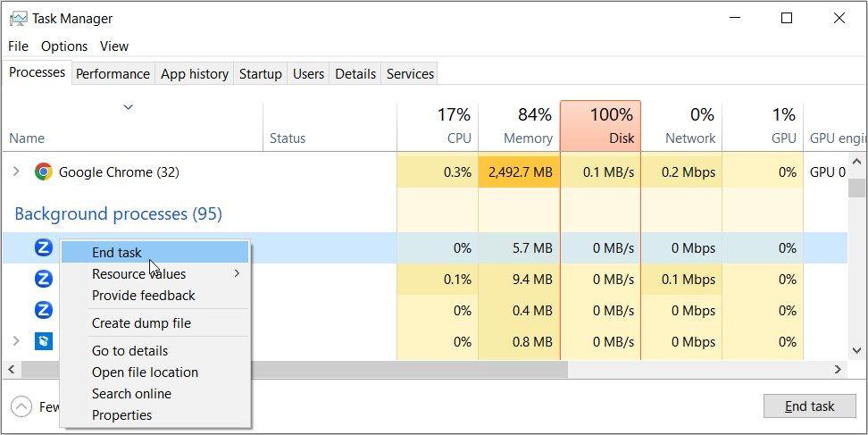Open the Options menu
Screen dimensions: 868x435
pyautogui.click(x=64, y=46)
